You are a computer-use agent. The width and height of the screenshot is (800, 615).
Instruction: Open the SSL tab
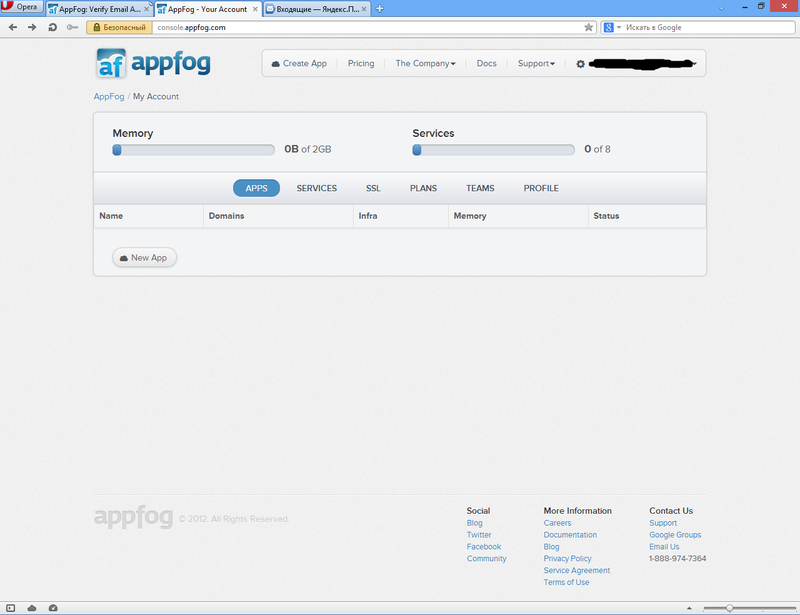[373, 188]
